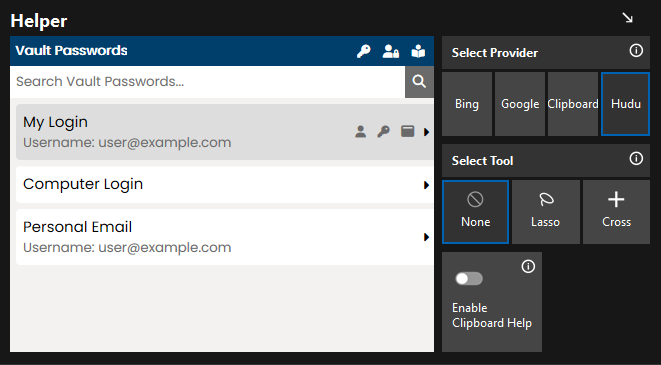This screenshot has width=661, height=365.
Task: Click the key icon in Vault Passwords header
Action: pos(363,51)
